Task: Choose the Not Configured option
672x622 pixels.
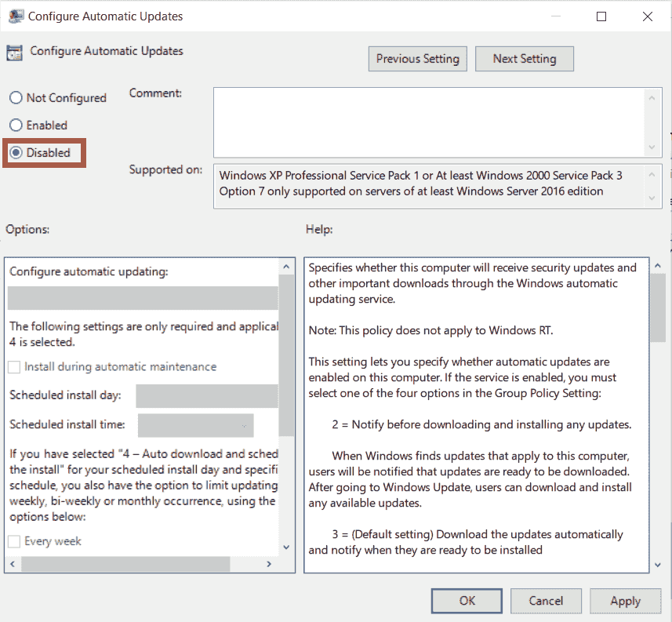Action: (16, 97)
